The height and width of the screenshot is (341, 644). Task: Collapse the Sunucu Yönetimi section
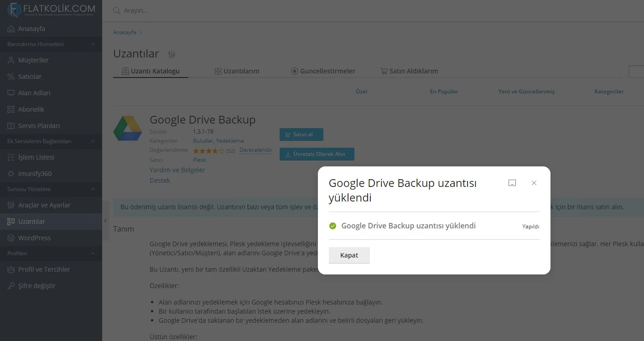(93, 189)
